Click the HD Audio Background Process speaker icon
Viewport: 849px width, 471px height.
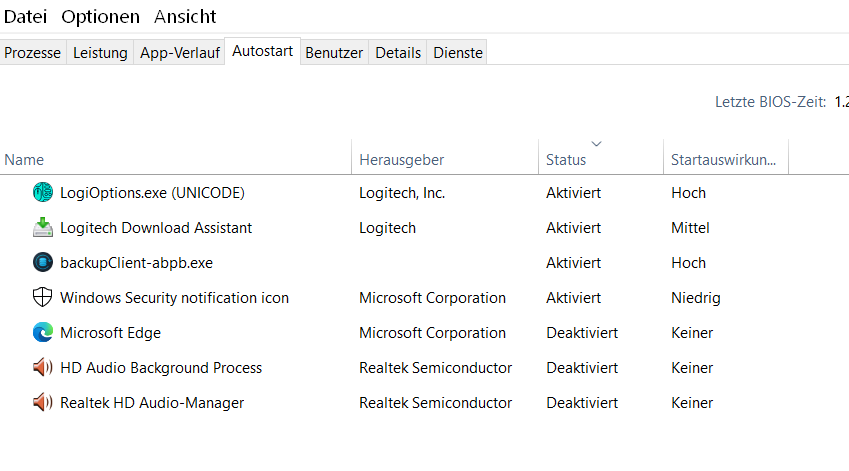[x=42, y=368]
